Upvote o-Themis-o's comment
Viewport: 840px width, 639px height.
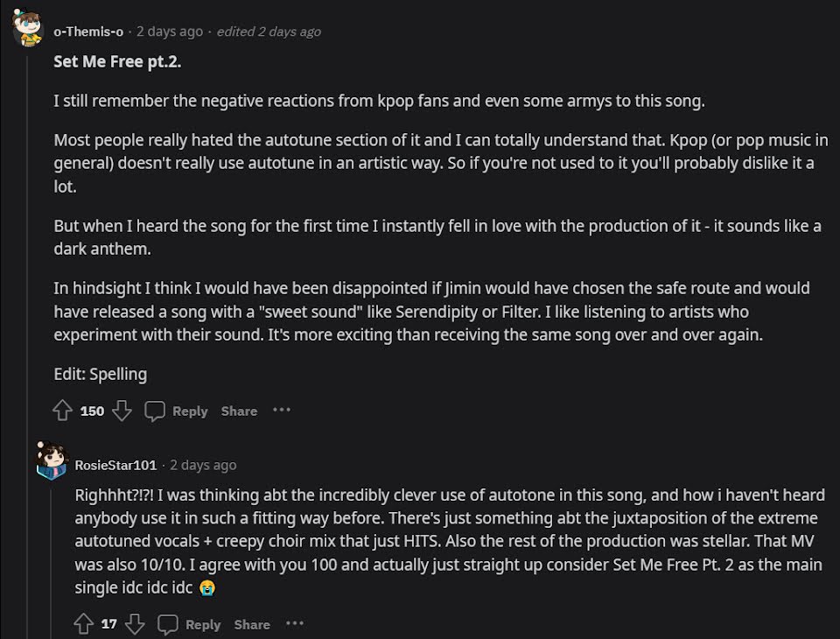[x=62, y=410]
